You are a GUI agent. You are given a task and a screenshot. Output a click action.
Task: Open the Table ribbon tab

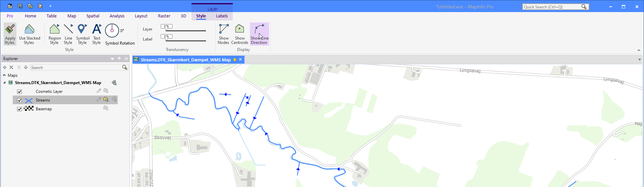point(52,16)
